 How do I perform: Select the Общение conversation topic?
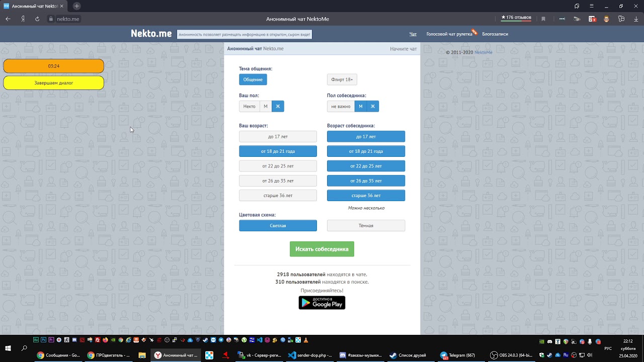[x=253, y=79]
